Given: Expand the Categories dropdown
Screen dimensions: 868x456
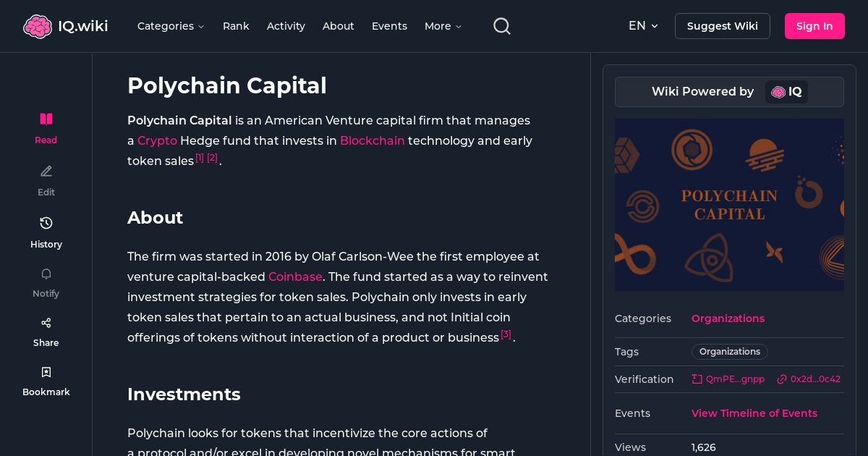Looking at the screenshot, I should [x=171, y=26].
